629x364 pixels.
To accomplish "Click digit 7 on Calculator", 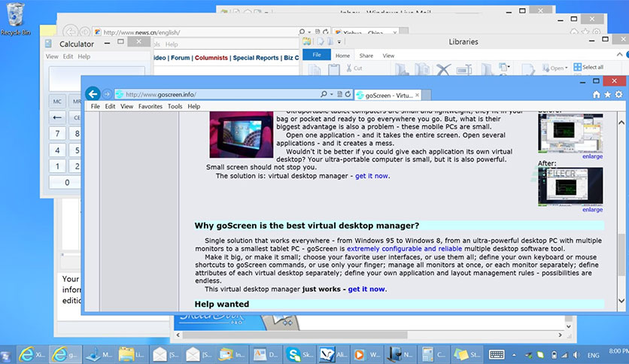I will tap(57, 134).
